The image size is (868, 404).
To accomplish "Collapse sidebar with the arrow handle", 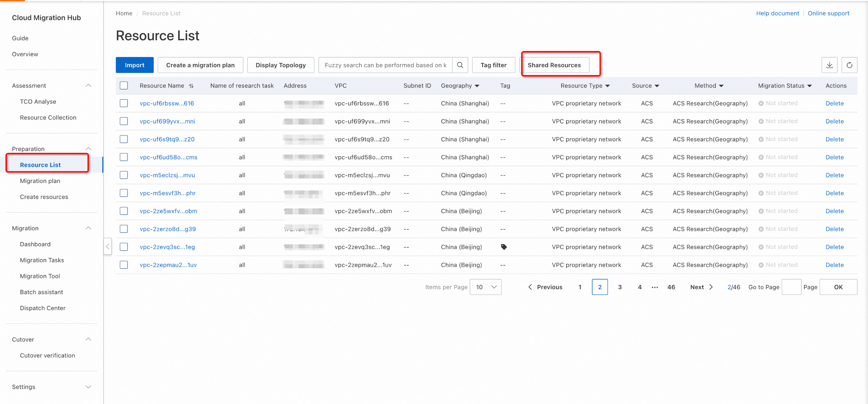I will [108, 247].
